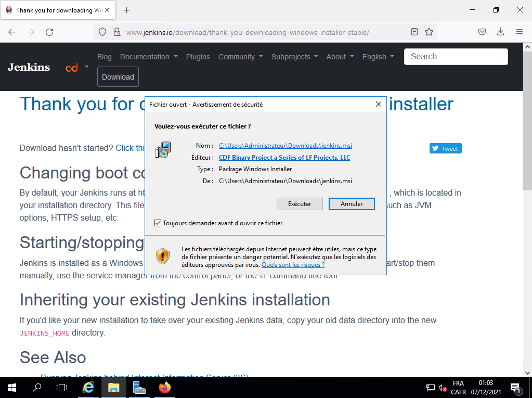
Task: Expand the Documentation dropdown menu
Action: [x=149, y=57]
